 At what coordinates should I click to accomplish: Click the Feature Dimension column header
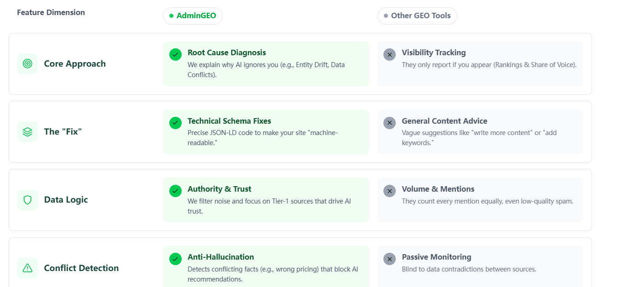pyautogui.click(x=51, y=12)
